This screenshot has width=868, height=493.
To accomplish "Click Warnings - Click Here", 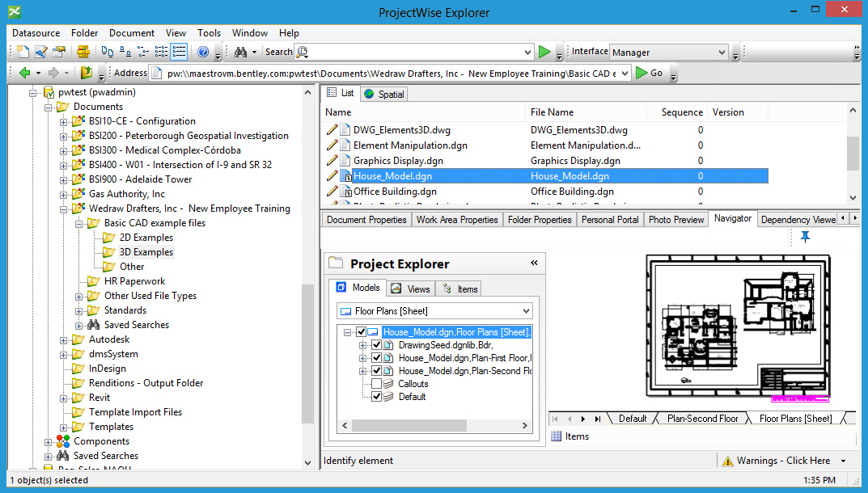I will coord(782,461).
